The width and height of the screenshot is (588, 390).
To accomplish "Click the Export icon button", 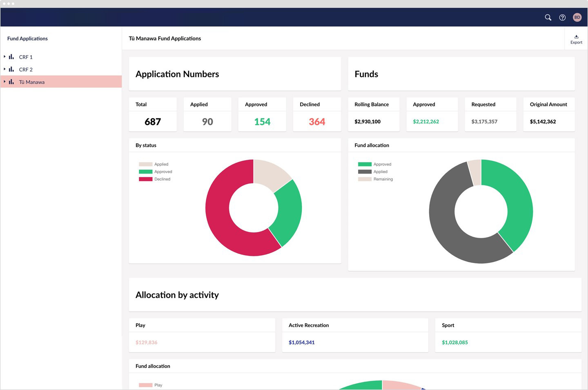I will tap(576, 39).
